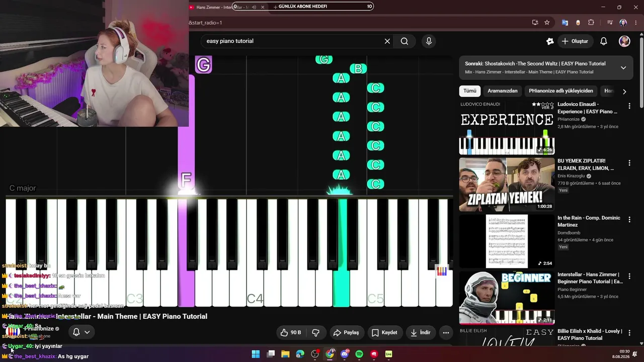This screenshot has width=644, height=362.
Task: Open the Experience EASY Piano thumbnail
Action: [507, 128]
